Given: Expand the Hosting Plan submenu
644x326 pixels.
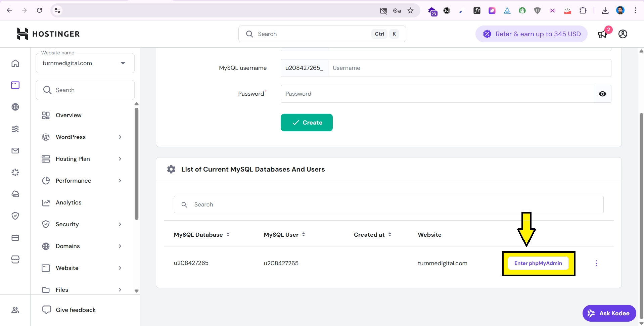Looking at the screenshot, I should click(120, 159).
